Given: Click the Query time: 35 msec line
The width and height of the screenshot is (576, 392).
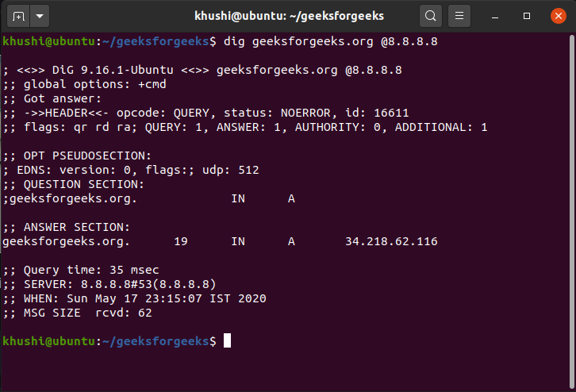Looking at the screenshot, I should (x=81, y=270).
